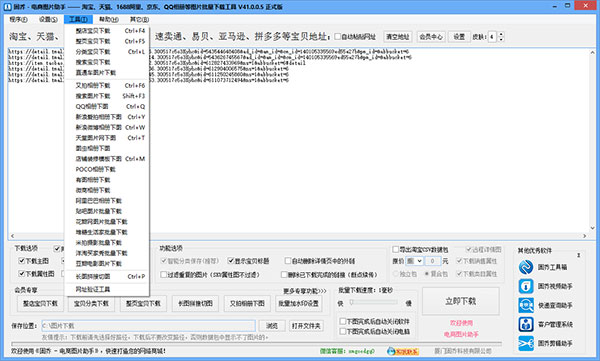Viewport: 600px width, 361px height.
Task: Launch the scissors 固乔剪辑助手 icon
Action: (526, 343)
